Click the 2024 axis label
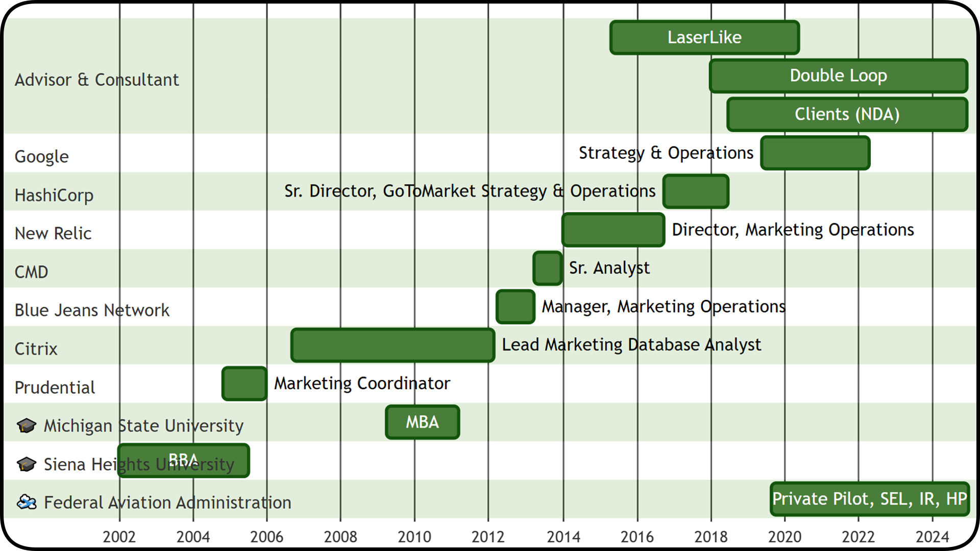 pos(933,537)
